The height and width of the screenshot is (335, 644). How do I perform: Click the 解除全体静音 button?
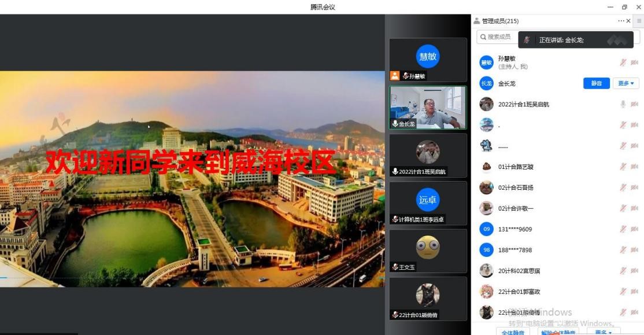(x=558, y=332)
